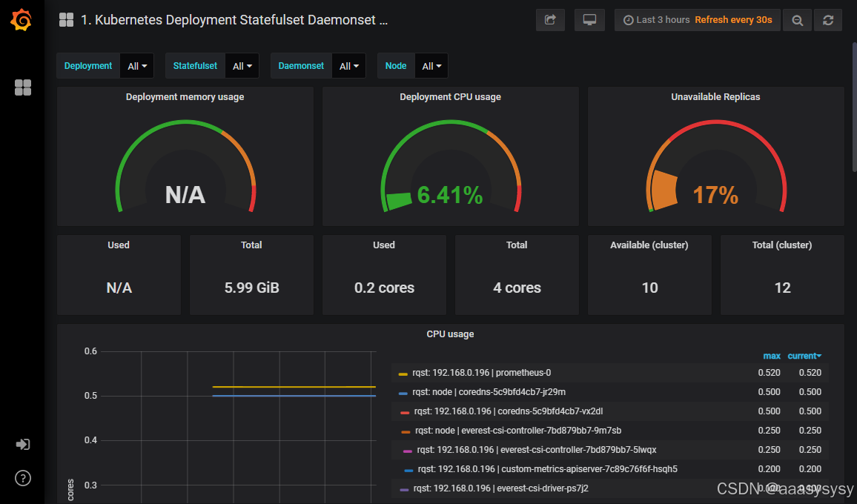This screenshot has width=857, height=504.
Task: Expand the Statefulset All dropdown
Action: tap(242, 66)
